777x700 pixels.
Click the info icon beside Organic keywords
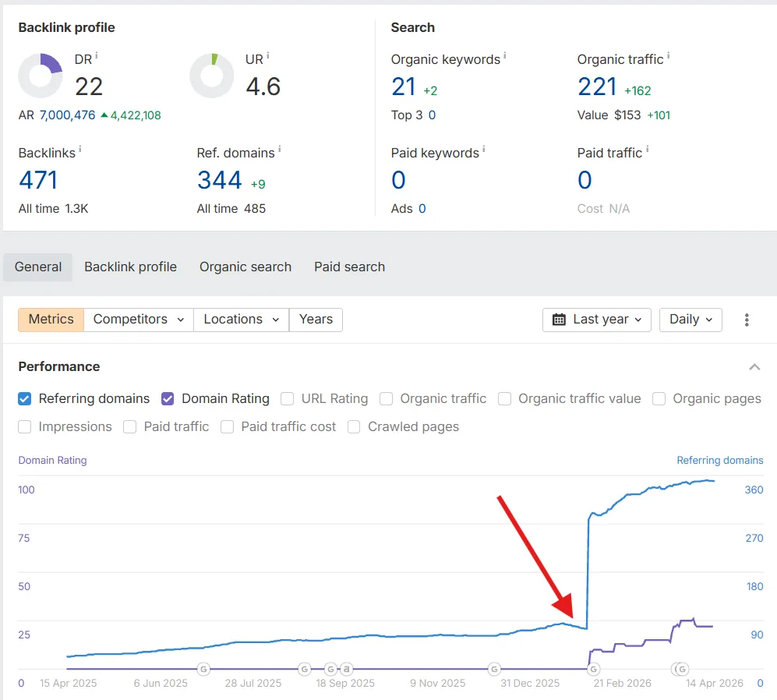tap(504, 56)
